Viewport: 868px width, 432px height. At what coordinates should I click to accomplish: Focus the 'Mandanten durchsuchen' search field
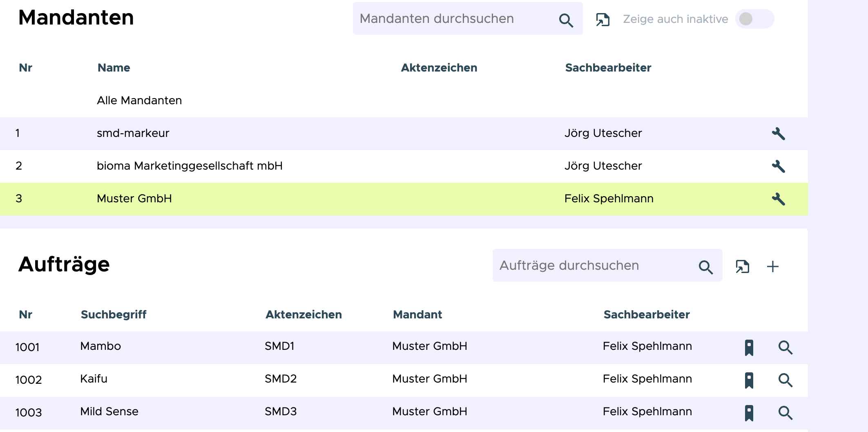[x=453, y=19]
